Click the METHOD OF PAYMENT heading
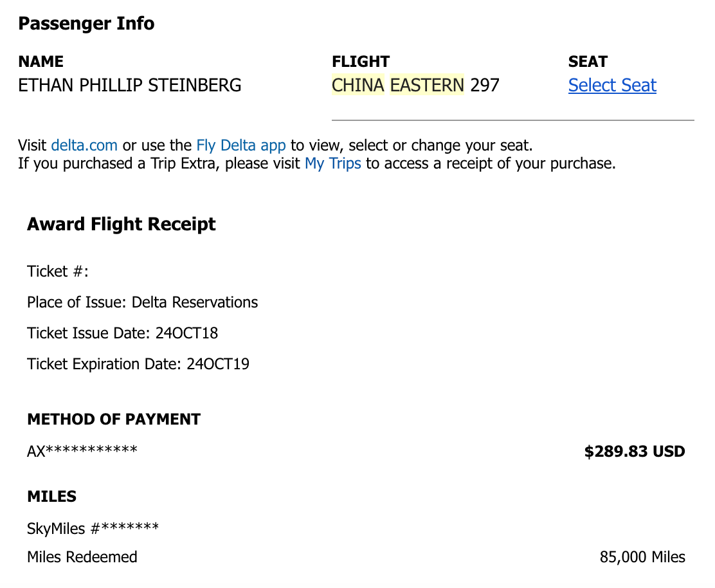Screen dimensions: 715x588 [x=114, y=419]
